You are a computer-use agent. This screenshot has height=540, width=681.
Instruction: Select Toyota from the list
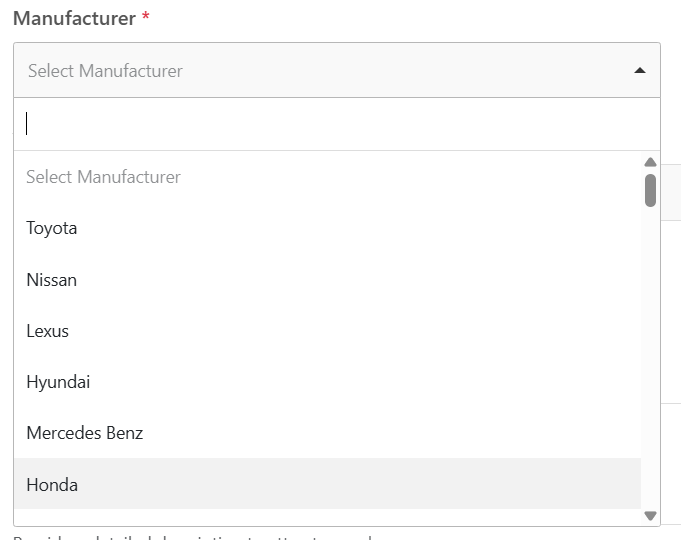coord(52,228)
